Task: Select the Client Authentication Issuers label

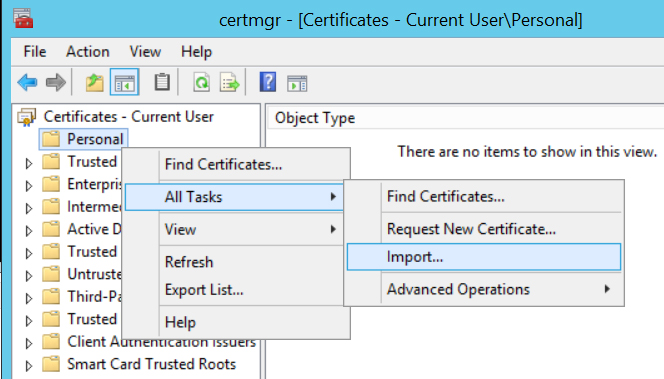Action: coord(161,341)
